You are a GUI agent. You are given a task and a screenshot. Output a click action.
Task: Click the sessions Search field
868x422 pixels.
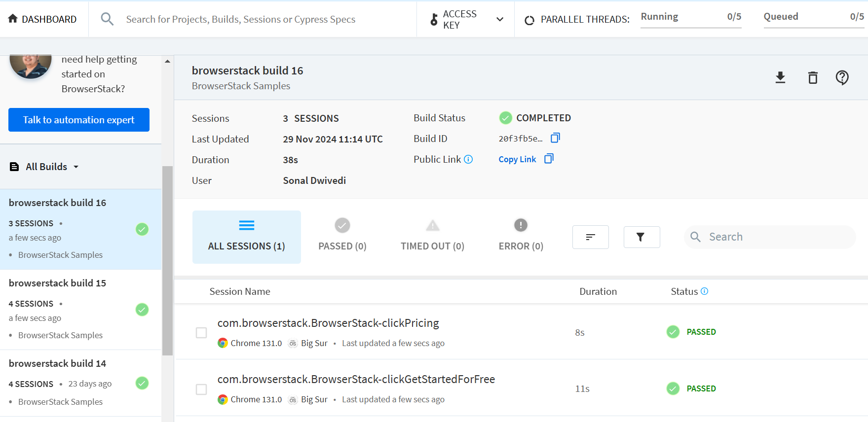[770, 237]
